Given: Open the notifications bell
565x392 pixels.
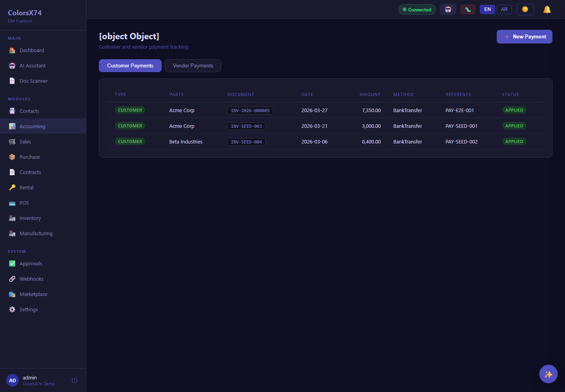Looking at the screenshot, I should [x=547, y=9].
